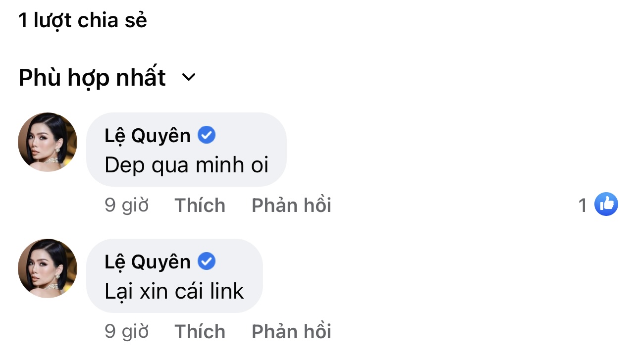
Task: View the reaction count '1' on first comment
Action: coord(583,205)
